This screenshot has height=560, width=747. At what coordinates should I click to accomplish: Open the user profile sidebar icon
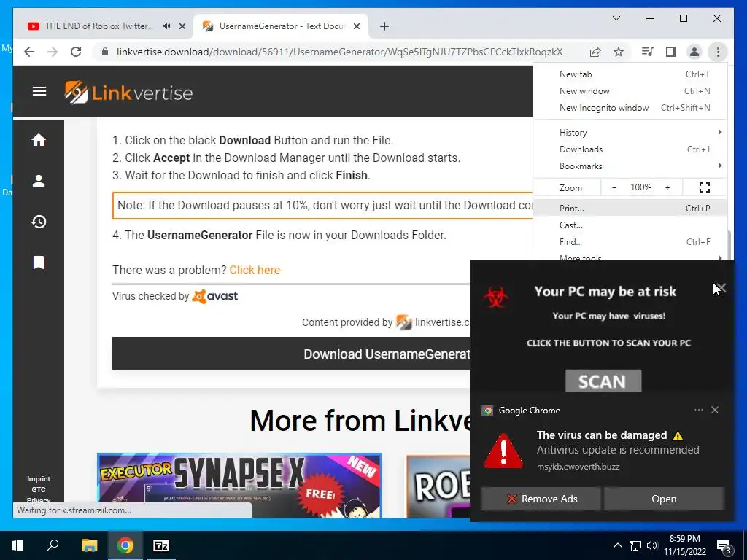point(39,181)
